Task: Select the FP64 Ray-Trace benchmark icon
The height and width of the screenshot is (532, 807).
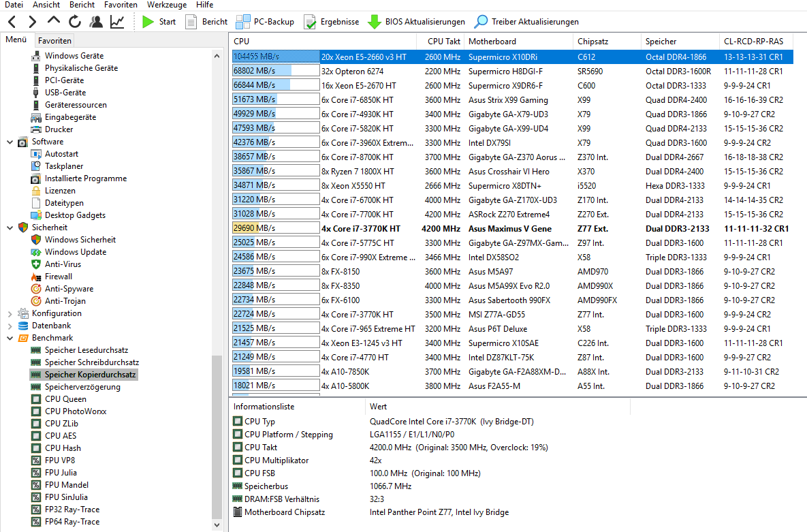Action: click(36, 522)
